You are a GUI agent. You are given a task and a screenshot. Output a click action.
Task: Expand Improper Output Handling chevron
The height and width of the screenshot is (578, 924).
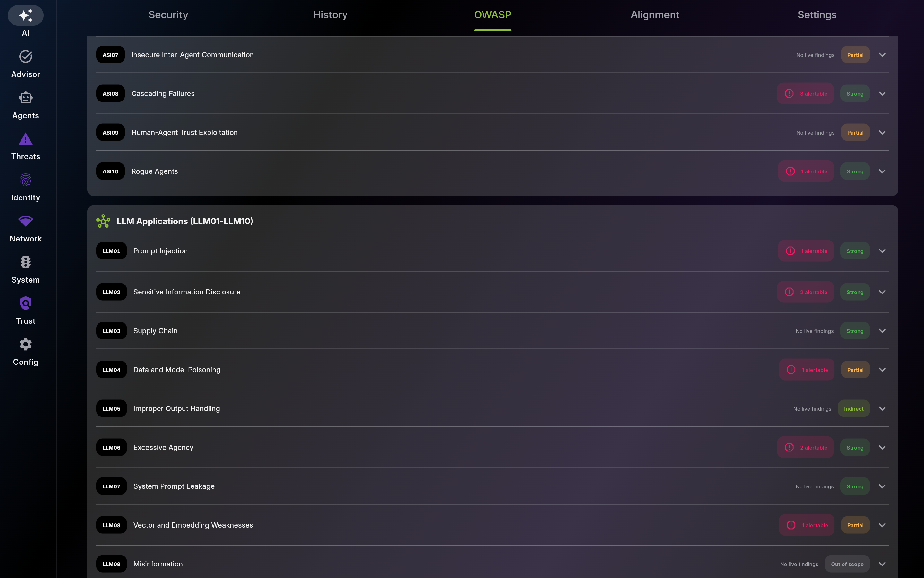click(x=882, y=409)
